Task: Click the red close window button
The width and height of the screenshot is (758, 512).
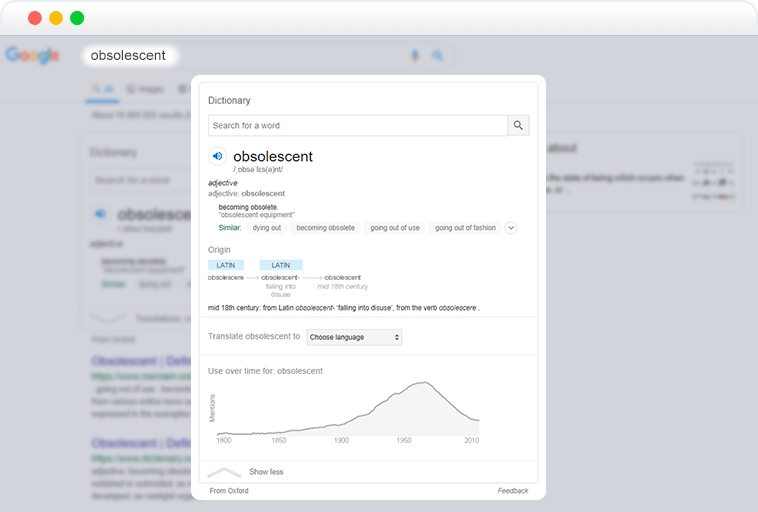Action: [35, 18]
